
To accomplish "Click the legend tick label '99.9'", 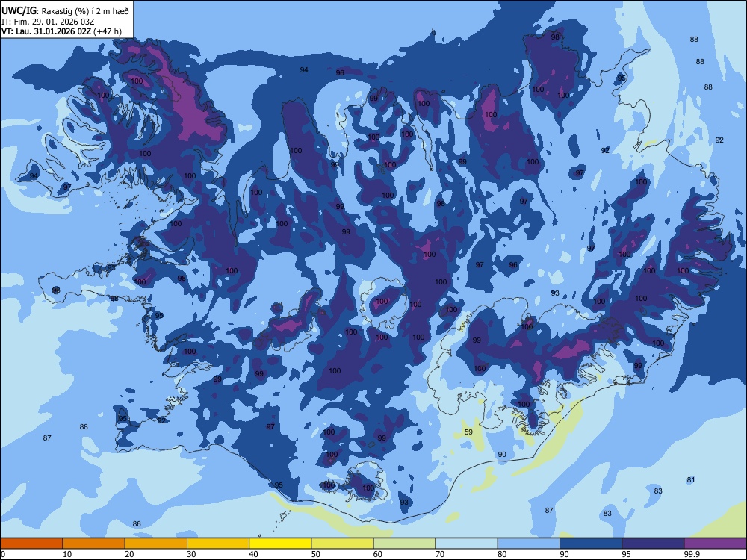I will pos(691,554).
